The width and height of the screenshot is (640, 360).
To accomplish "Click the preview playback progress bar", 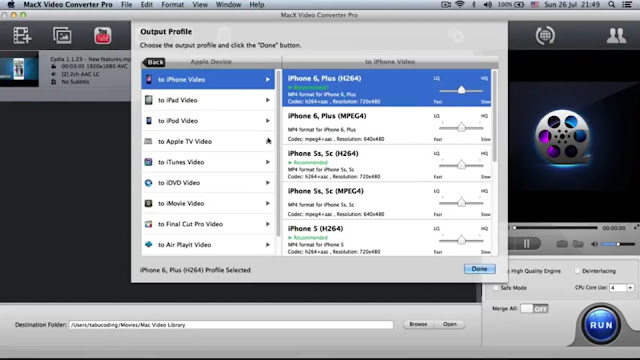I will (x=556, y=227).
